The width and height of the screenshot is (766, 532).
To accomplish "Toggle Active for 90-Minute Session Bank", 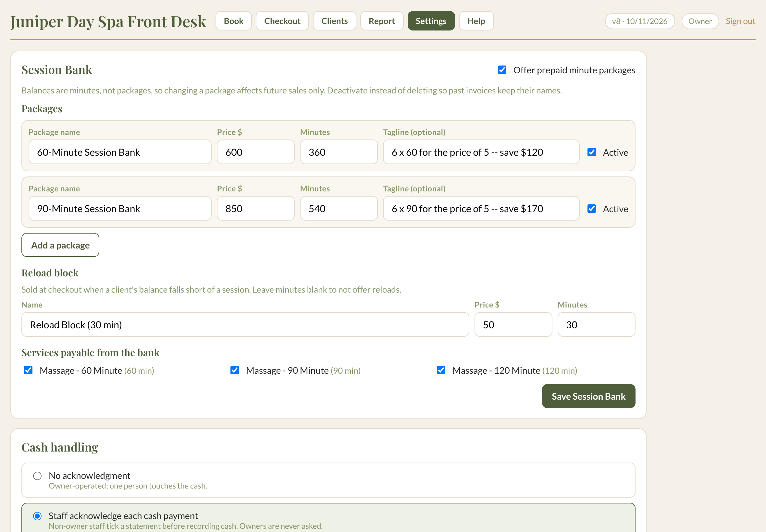I will (592, 208).
